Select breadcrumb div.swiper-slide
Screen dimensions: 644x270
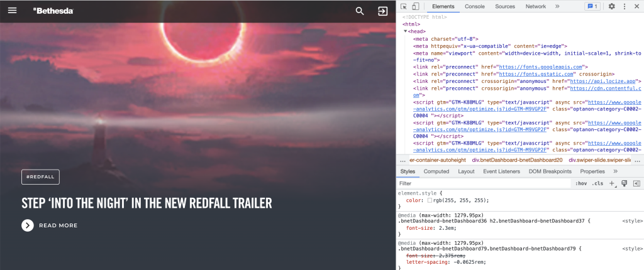click(599, 161)
